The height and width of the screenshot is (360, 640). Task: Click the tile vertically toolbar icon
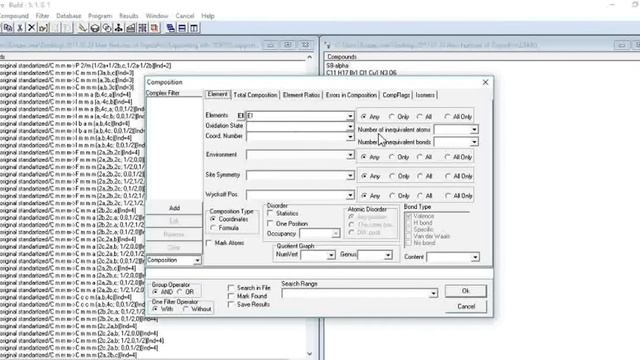194,28
